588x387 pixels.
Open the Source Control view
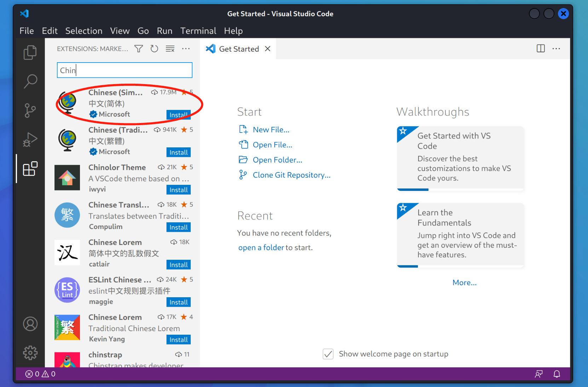[30, 110]
